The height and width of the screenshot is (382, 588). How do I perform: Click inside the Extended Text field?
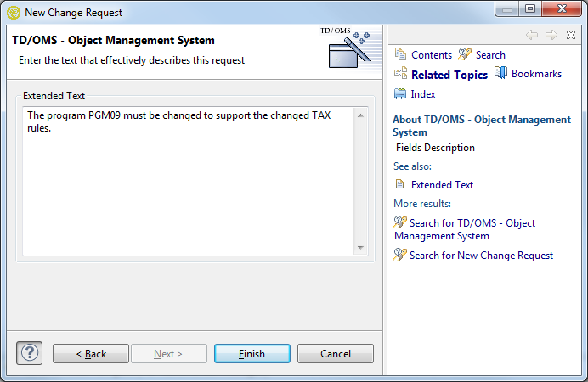[x=187, y=187]
